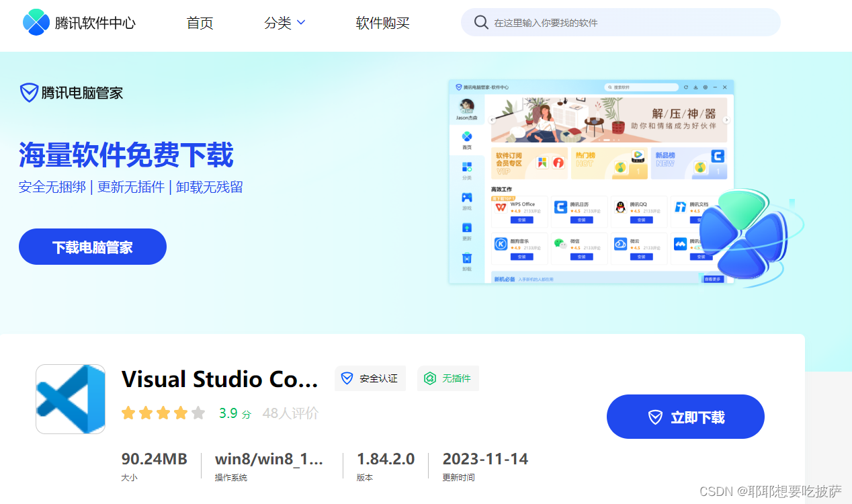
Task: Click the Jason杰森 avatar in the preview window
Action: pyautogui.click(x=466, y=106)
